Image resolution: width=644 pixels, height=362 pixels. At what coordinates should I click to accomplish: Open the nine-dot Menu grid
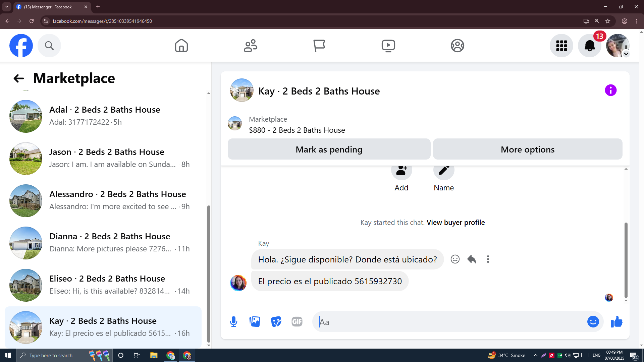561,46
